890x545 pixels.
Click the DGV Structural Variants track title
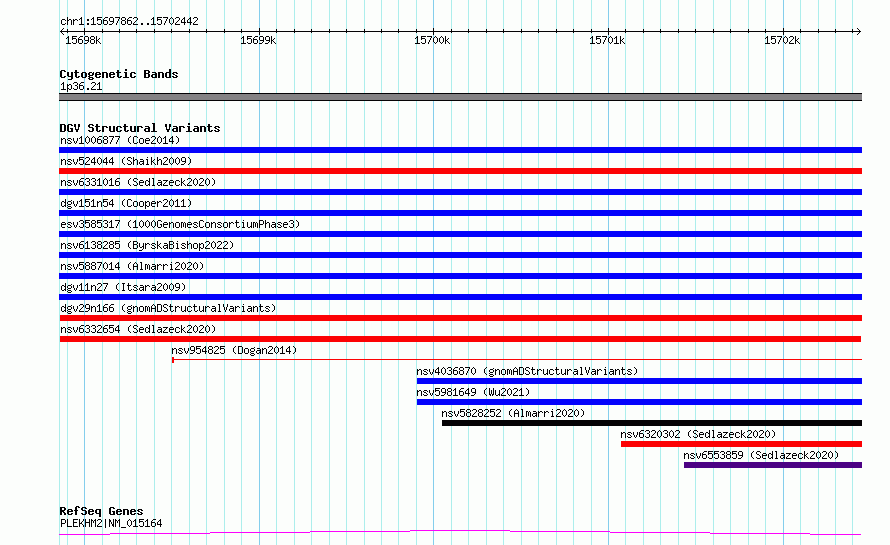click(x=140, y=128)
